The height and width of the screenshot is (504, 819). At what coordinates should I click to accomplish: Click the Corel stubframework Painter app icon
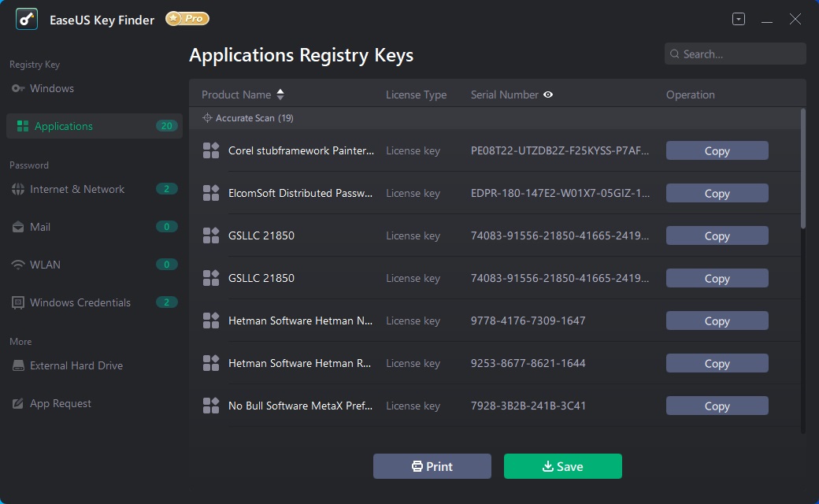(x=211, y=150)
